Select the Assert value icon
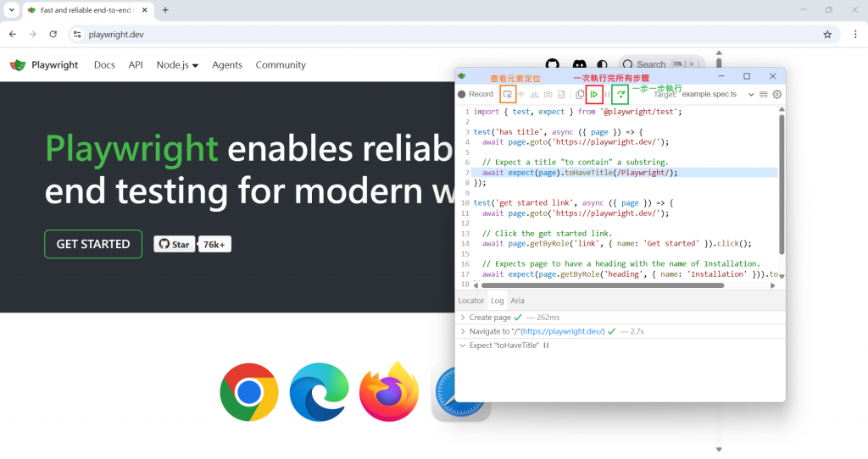The height and width of the screenshot is (459, 868). click(x=548, y=95)
